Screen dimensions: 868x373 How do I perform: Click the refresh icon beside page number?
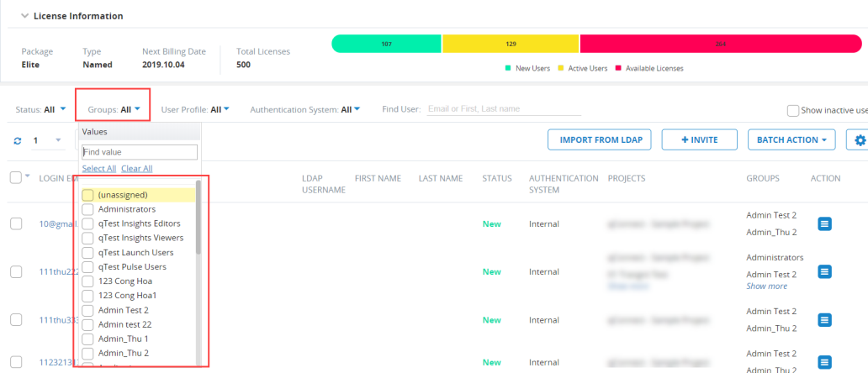(17, 140)
